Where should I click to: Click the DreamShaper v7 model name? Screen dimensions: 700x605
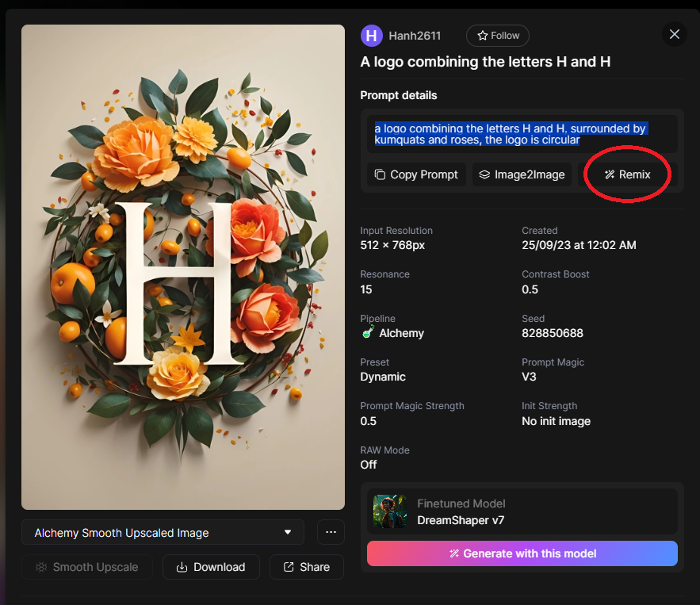coord(461,520)
